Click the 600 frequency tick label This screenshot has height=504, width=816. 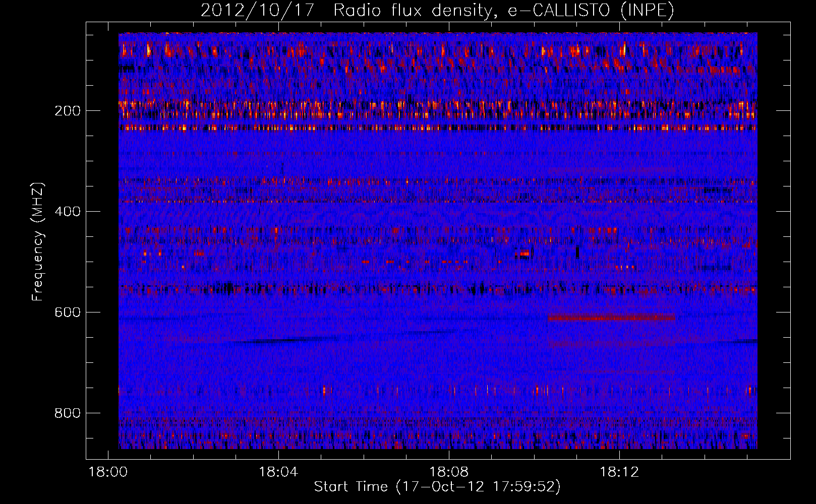pos(68,312)
